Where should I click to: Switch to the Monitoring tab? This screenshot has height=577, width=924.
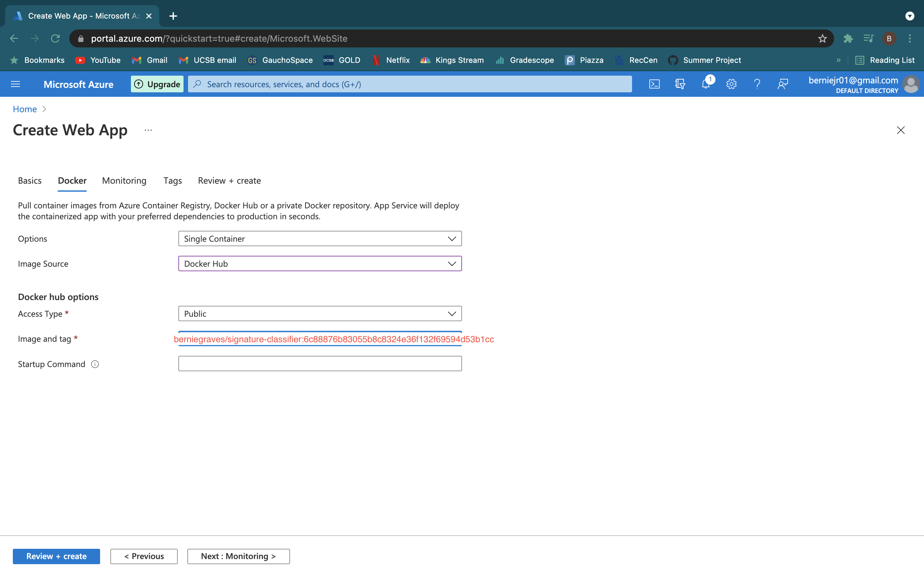[x=124, y=180]
